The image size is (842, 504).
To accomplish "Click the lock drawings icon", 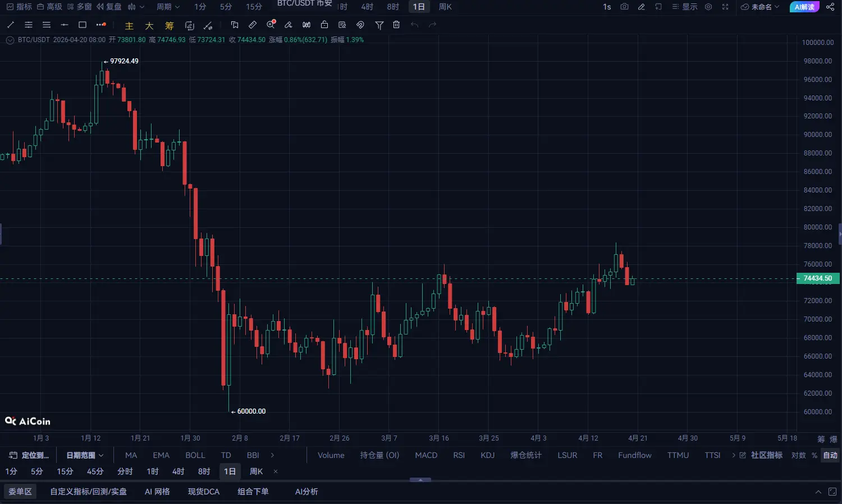I will point(324,25).
